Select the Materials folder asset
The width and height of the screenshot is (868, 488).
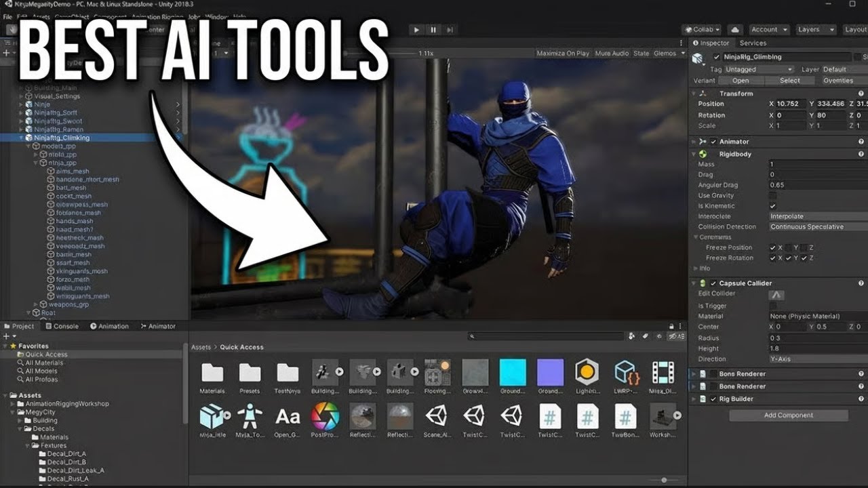(212, 378)
